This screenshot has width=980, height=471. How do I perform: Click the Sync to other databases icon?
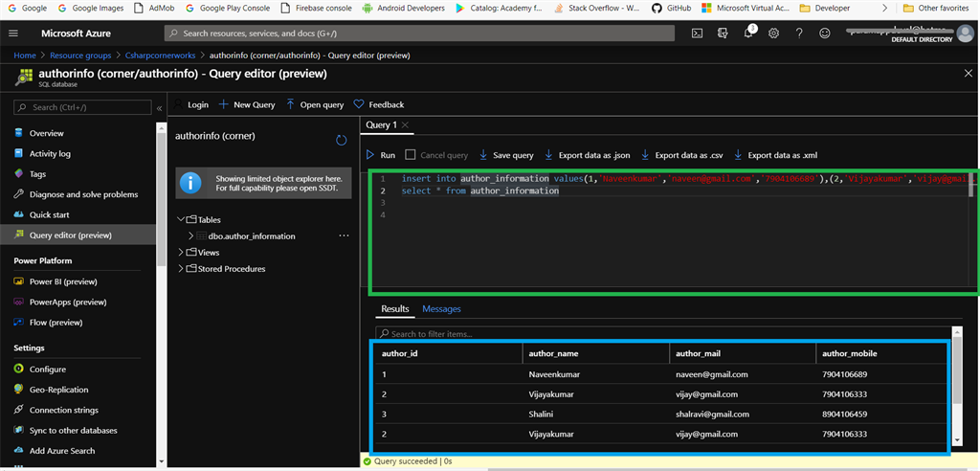coord(19,431)
